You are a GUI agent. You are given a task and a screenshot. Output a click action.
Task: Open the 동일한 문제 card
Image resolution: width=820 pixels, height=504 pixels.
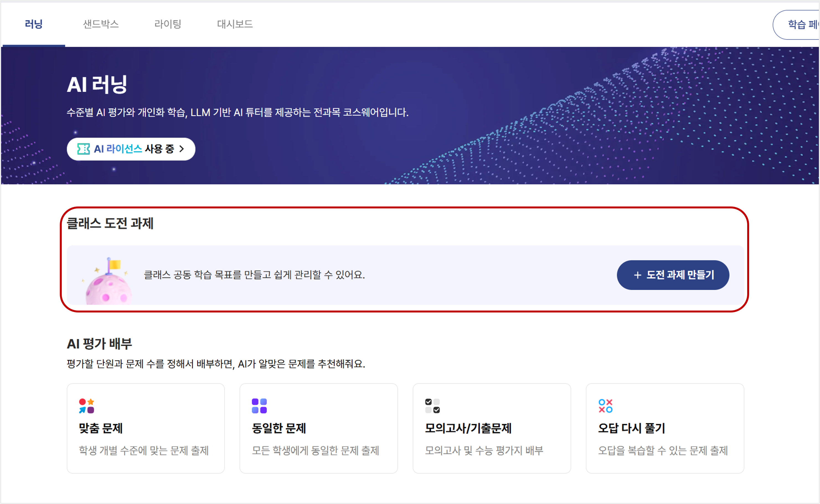tap(319, 428)
